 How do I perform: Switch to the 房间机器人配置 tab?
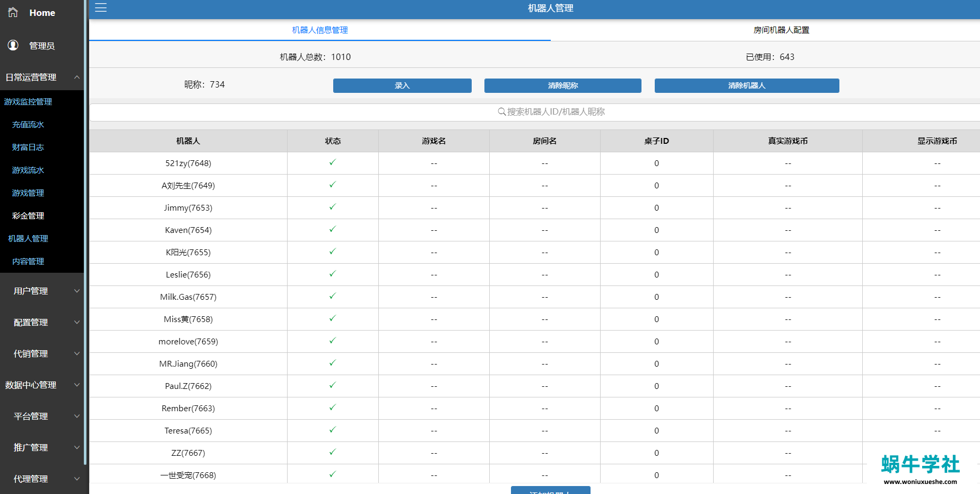[780, 30]
